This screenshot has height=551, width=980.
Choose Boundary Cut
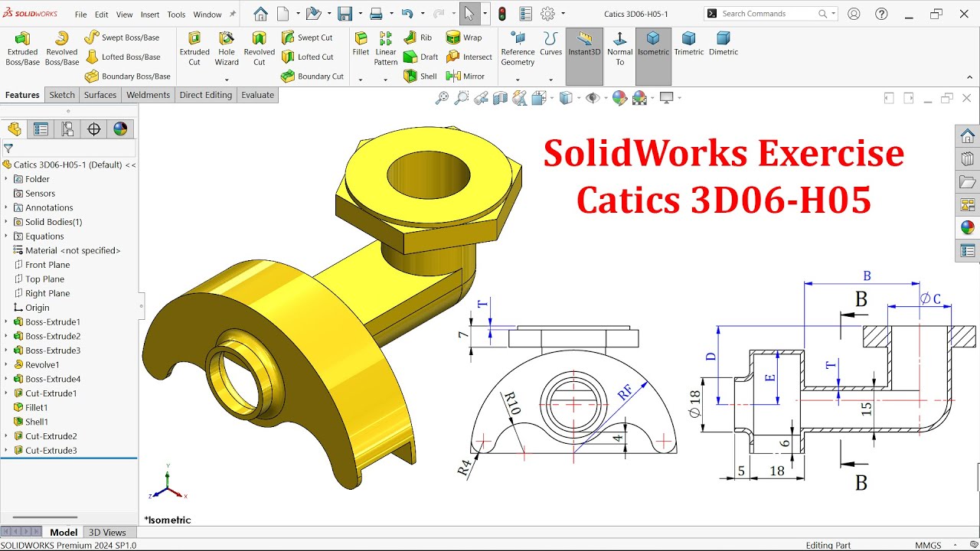(x=312, y=77)
